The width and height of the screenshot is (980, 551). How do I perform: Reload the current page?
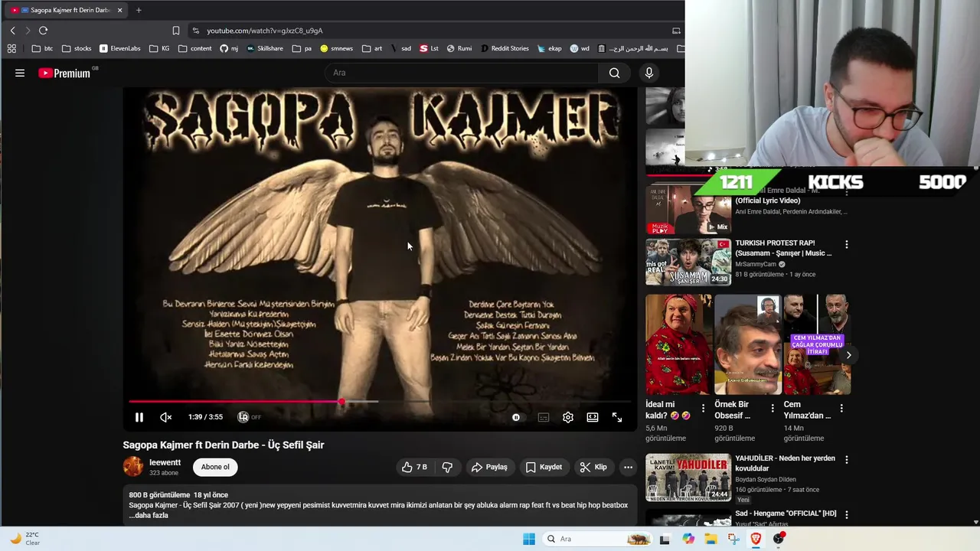coord(43,31)
